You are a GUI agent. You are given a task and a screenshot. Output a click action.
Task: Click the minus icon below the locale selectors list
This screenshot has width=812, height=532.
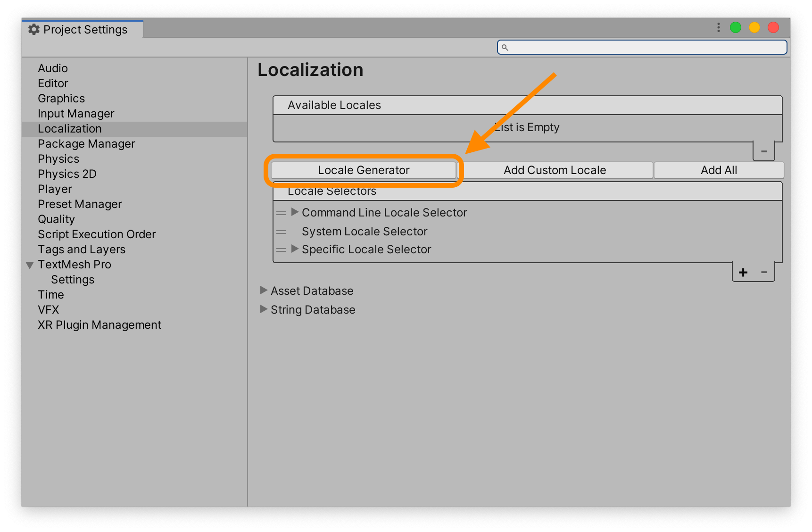coord(764,272)
